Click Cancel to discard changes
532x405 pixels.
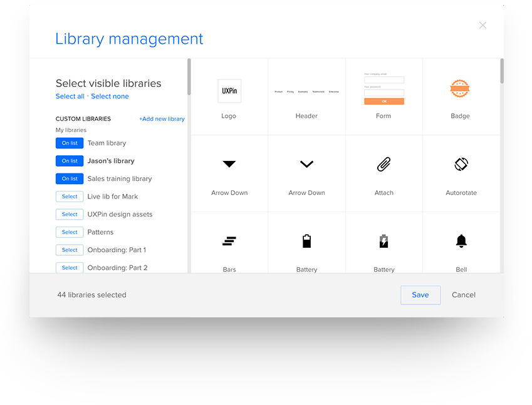[464, 295]
